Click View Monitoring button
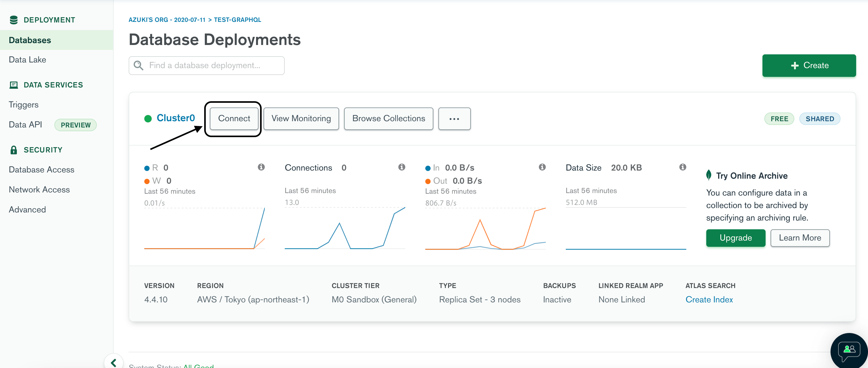 [301, 119]
